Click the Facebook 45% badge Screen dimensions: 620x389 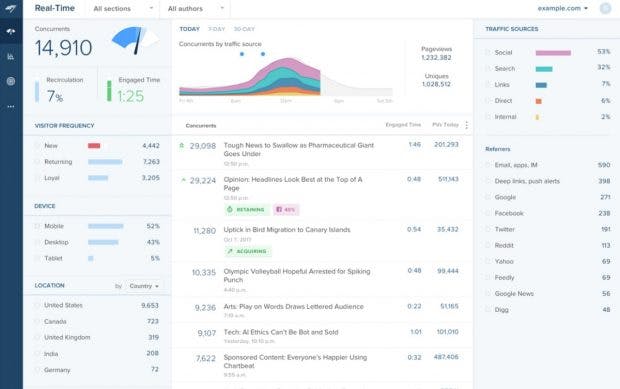pyautogui.click(x=286, y=210)
